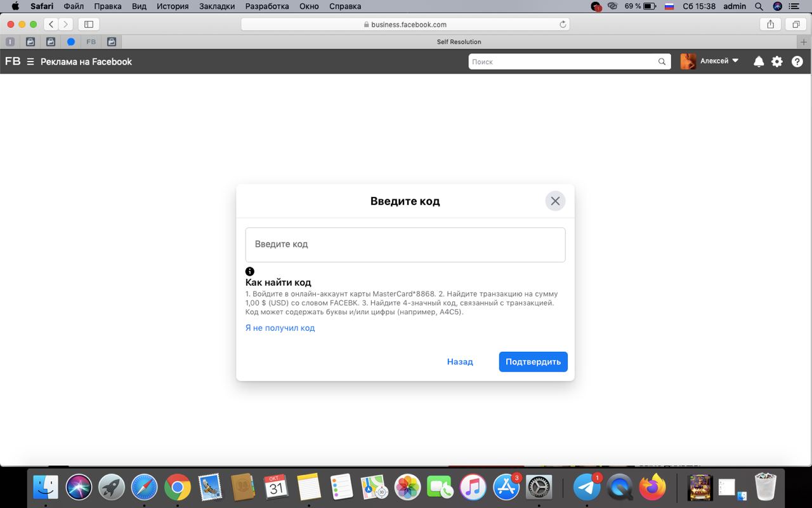
Task: Open Notification Center list icon
Action: pos(796,6)
